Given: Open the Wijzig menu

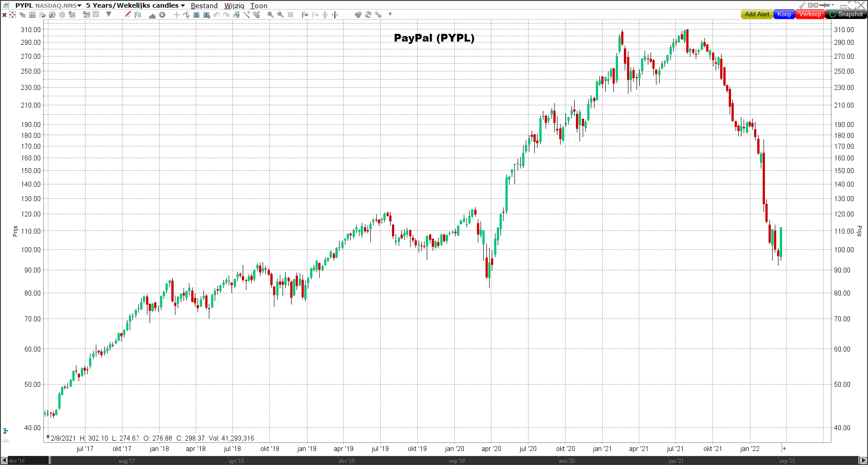Looking at the screenshot, I should (x=234, y=5).
